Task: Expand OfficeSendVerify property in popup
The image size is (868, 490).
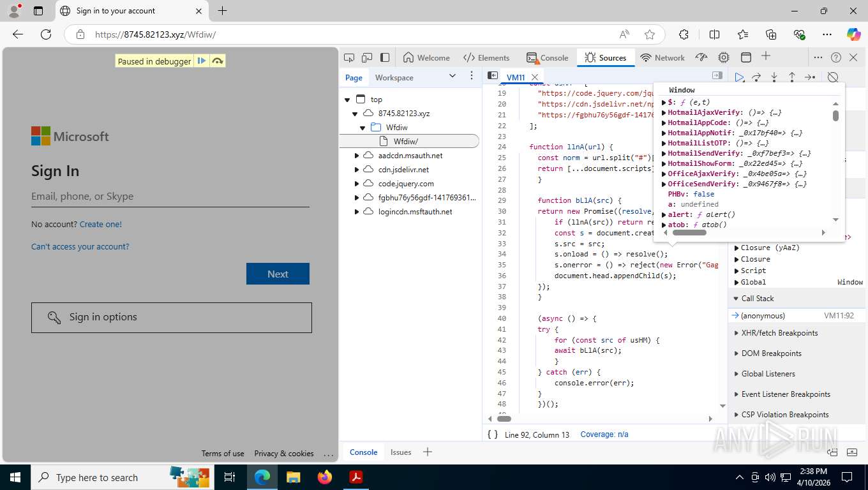Action: pyautogui.click(x=664, y=184)
